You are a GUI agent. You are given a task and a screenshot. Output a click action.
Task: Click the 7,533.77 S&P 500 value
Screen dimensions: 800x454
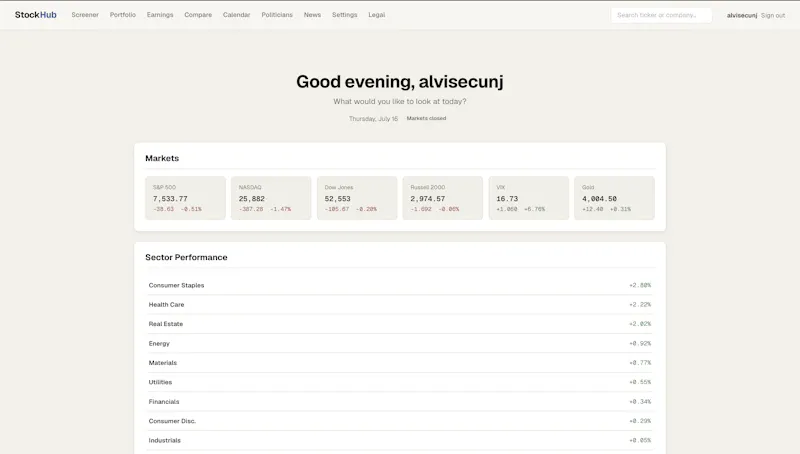tap(170, 199)
